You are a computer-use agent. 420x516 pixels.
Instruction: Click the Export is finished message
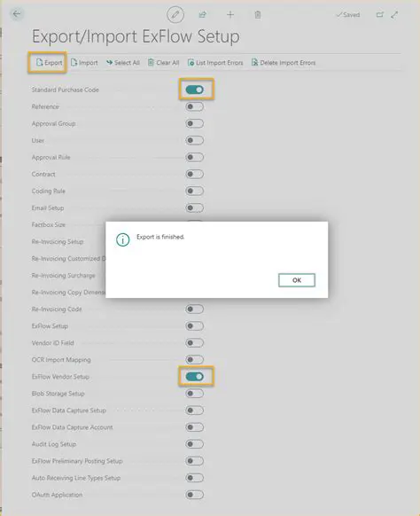[x=160, y=237]
